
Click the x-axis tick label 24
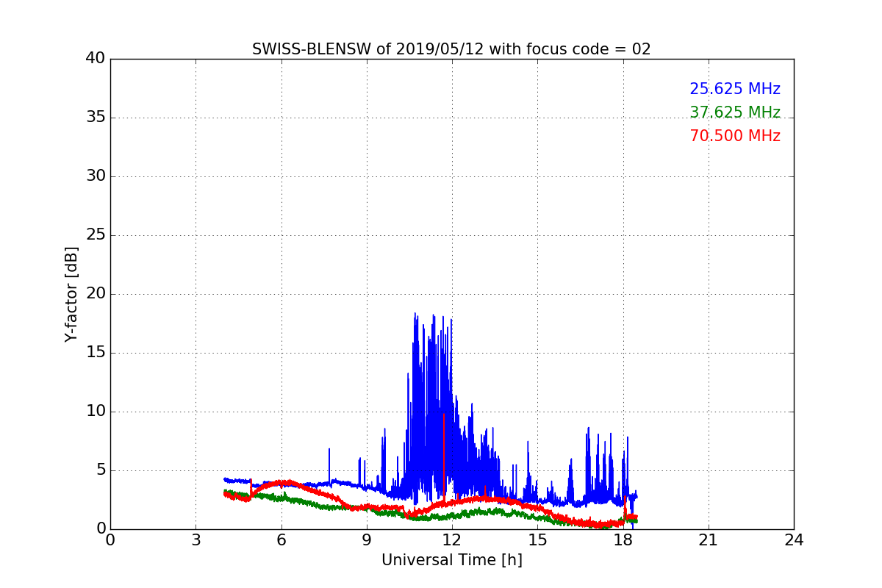tap(794, 540)
